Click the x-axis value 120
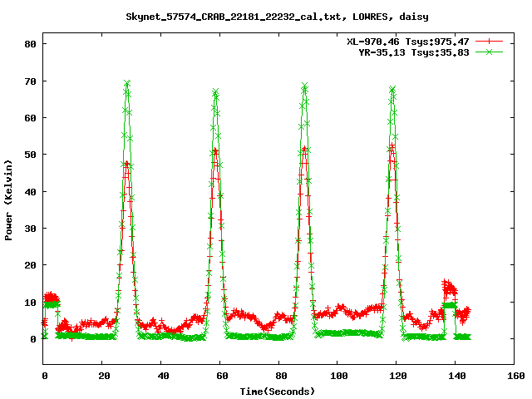Screen dimensions: 532x399 398,376
